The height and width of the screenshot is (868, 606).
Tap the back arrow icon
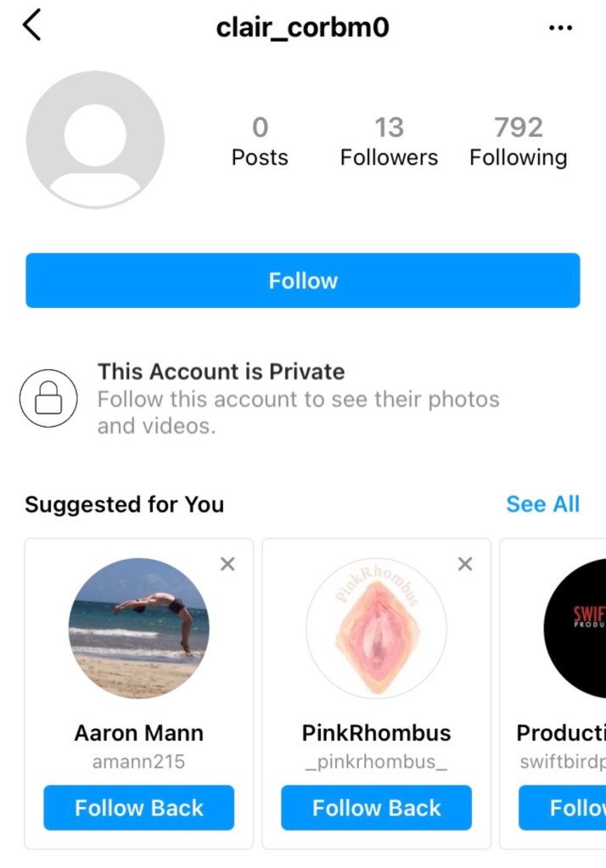[x=32, y=26]
